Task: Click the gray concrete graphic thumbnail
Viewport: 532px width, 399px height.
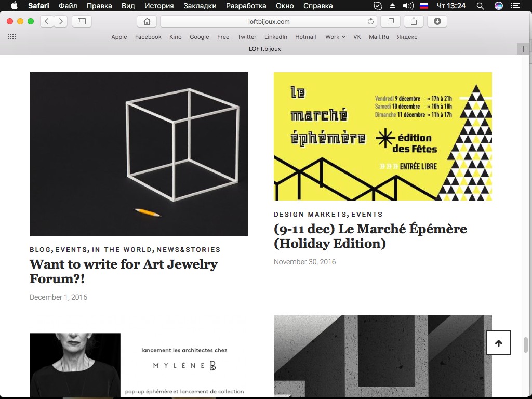Action: (383, 355)
